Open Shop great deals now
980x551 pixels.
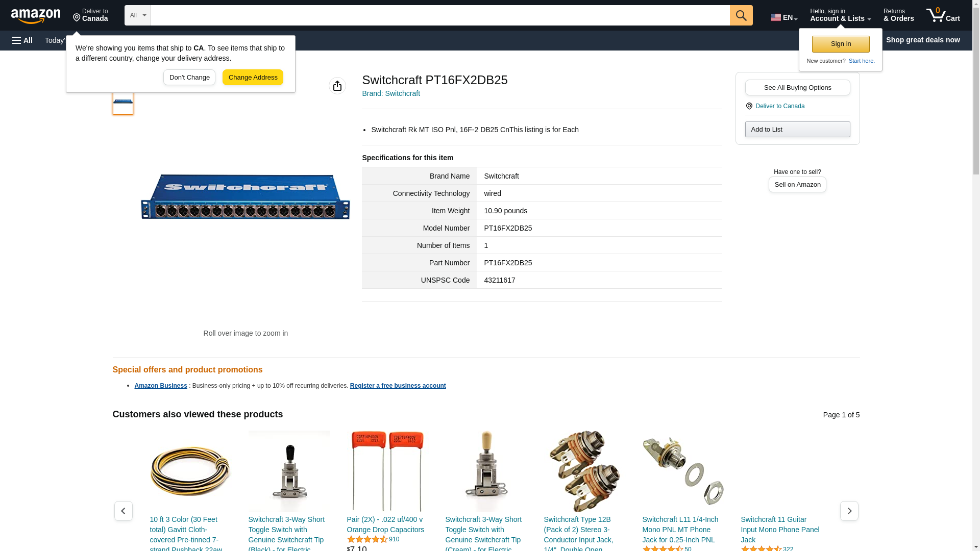923,40
